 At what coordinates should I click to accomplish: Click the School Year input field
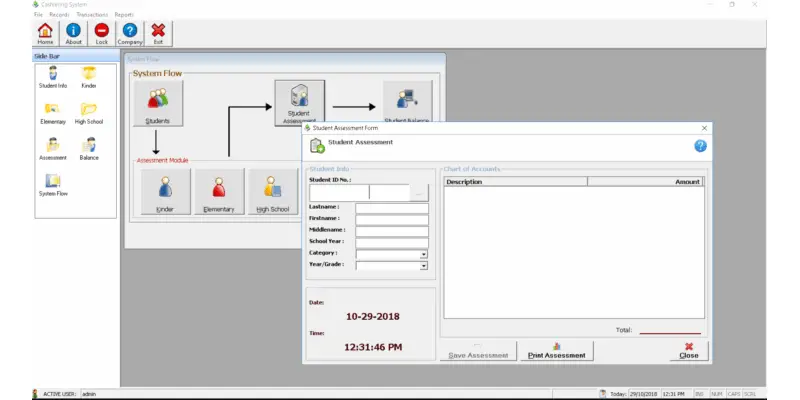tap(392, 243)
